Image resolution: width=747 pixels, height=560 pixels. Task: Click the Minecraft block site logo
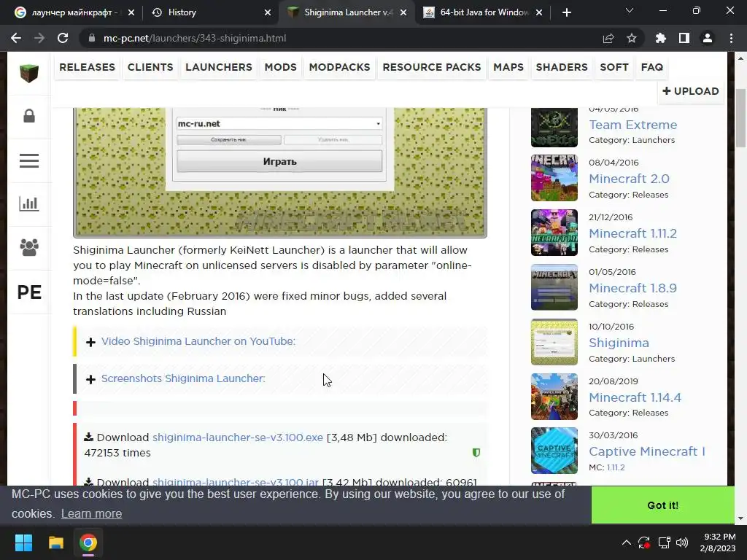29,73
